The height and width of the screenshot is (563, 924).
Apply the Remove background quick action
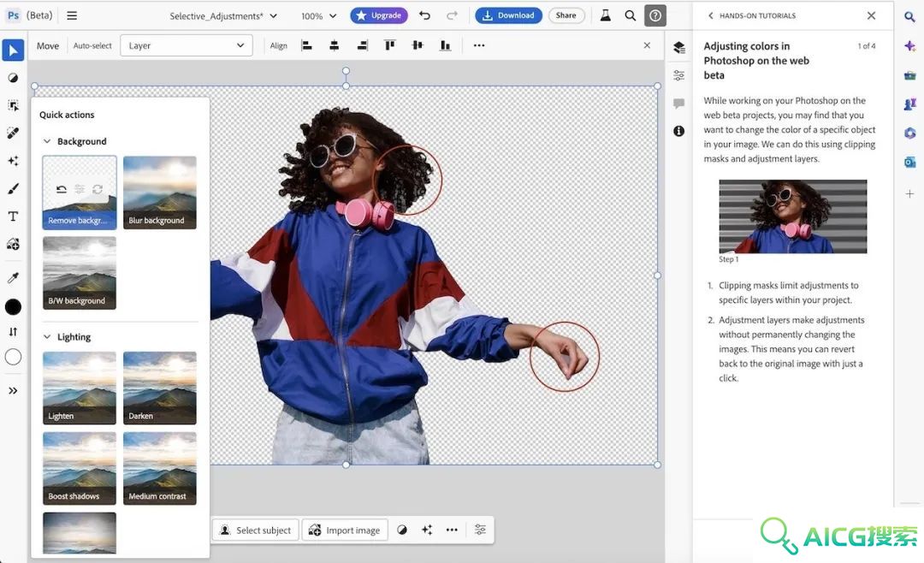pos(80,193)
